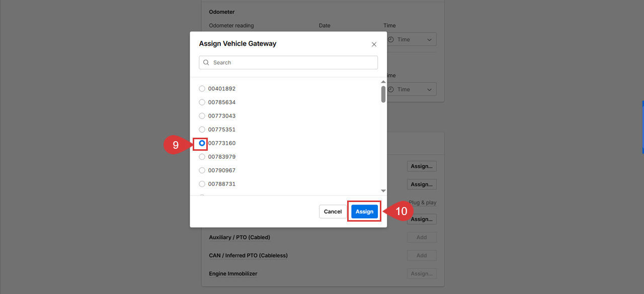644x294 pixels.
Task: Click Add for CAN / Inferred PTO (Cableless)
Action: [422, 255]
